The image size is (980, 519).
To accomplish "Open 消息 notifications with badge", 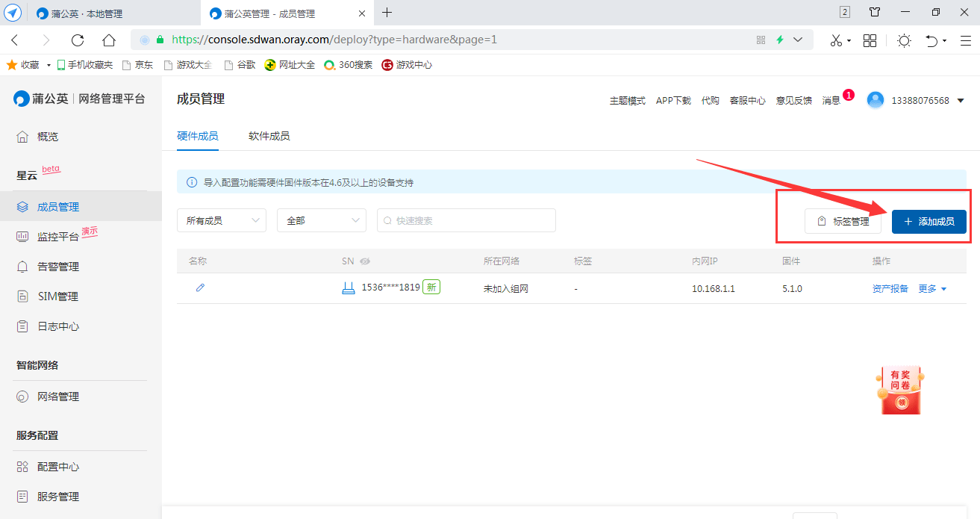I will (832, 101).
